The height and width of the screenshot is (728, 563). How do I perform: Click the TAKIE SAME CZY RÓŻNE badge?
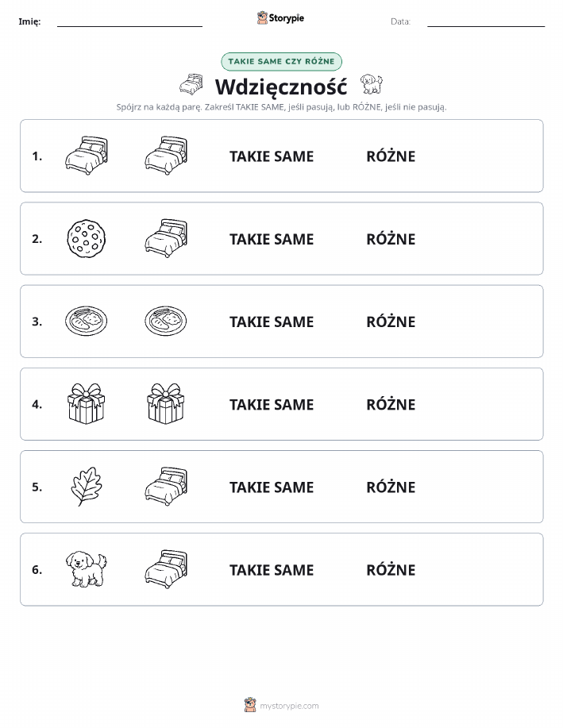(281, 61)
